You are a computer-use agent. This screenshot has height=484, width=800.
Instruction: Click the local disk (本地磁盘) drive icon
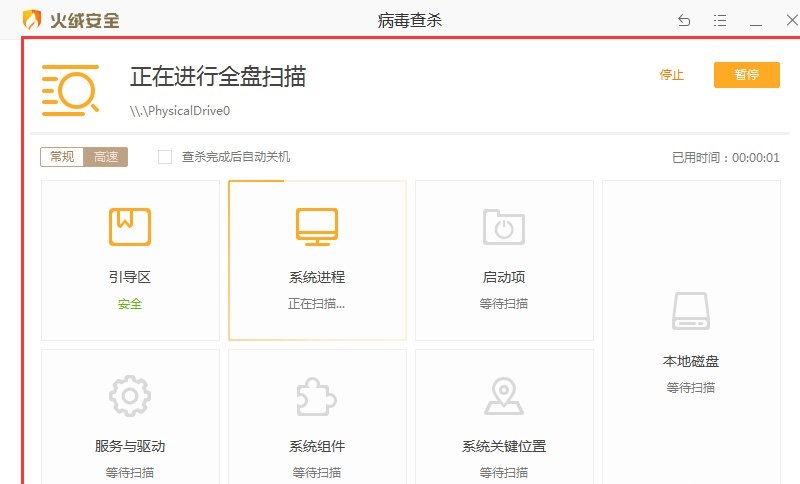tap(691, 311)
